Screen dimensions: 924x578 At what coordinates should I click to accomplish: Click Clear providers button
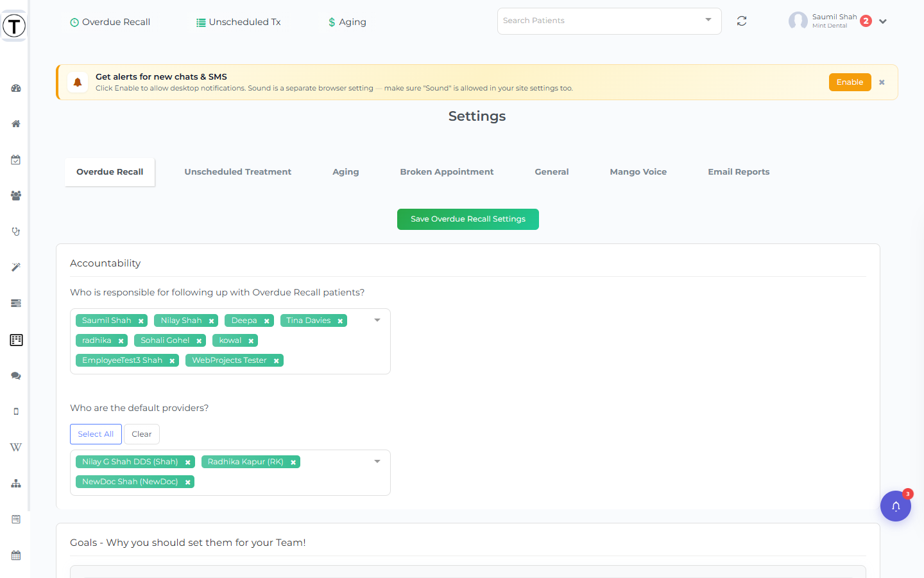click(141, 434)
